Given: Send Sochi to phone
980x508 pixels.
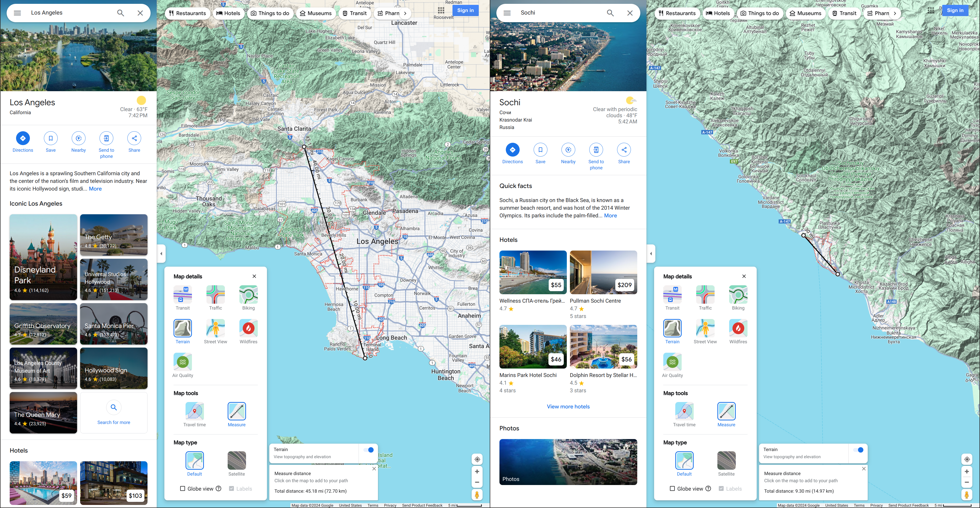Looking at the screenshot, I should pos(596,157).
